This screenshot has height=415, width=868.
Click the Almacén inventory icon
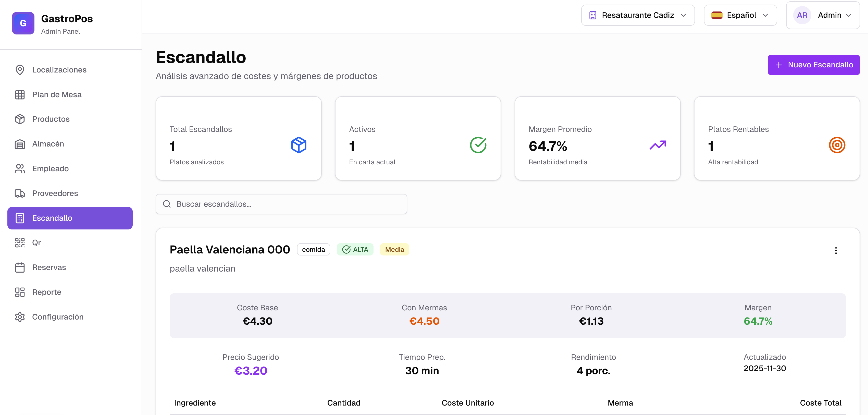pos(20,144)
